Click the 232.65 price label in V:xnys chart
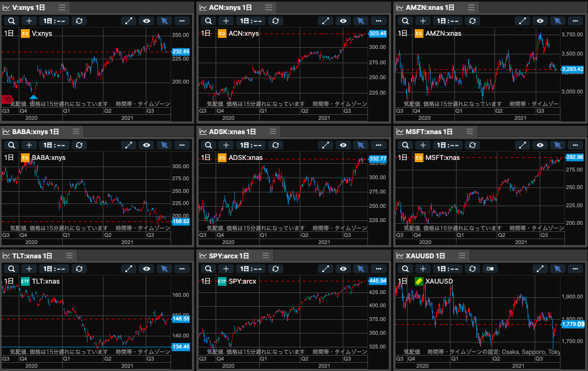This screenshot has height=371, width=588. [x=181, y=52]
